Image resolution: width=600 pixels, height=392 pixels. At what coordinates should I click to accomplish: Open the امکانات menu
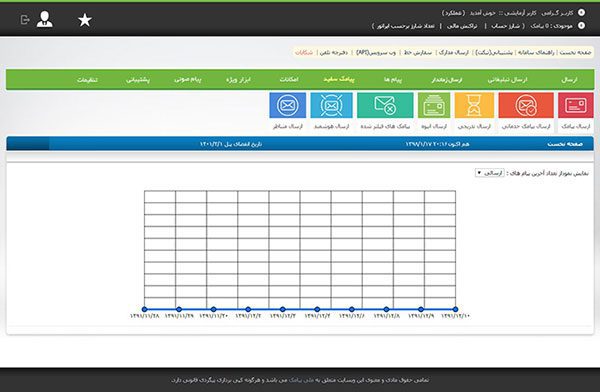[x=289, y=79]
